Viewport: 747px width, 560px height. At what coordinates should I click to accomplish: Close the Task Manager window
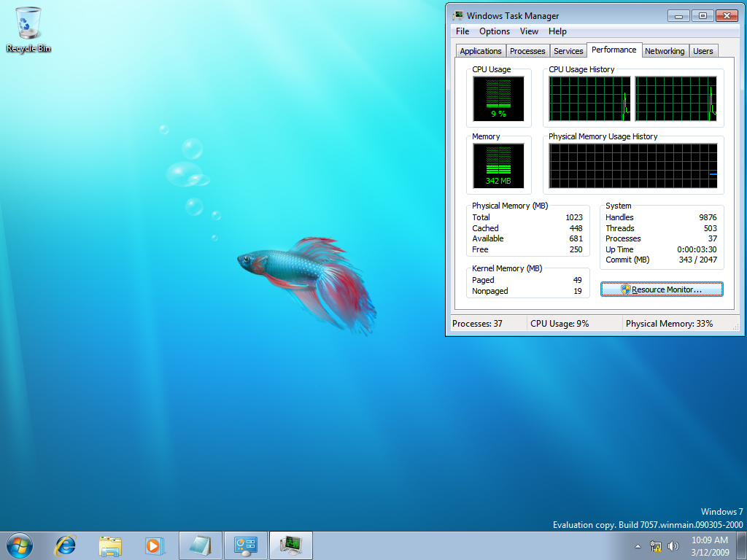727,16
